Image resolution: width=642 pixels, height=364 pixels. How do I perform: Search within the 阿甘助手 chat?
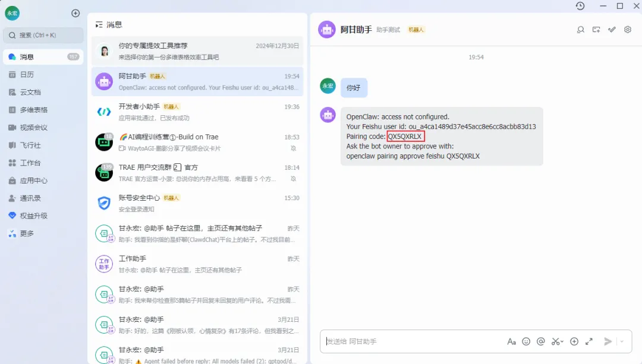(x=581, y=30)
